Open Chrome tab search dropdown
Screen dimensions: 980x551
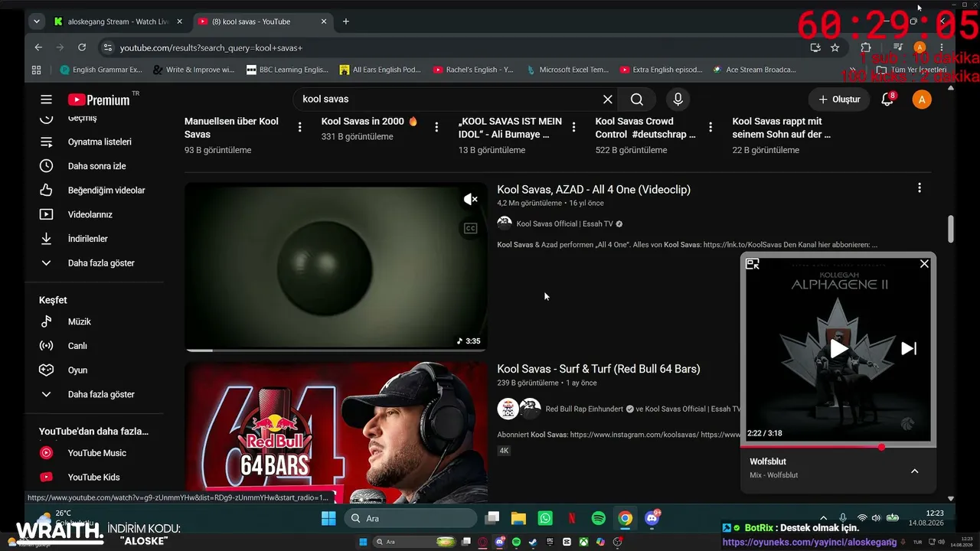36,21
